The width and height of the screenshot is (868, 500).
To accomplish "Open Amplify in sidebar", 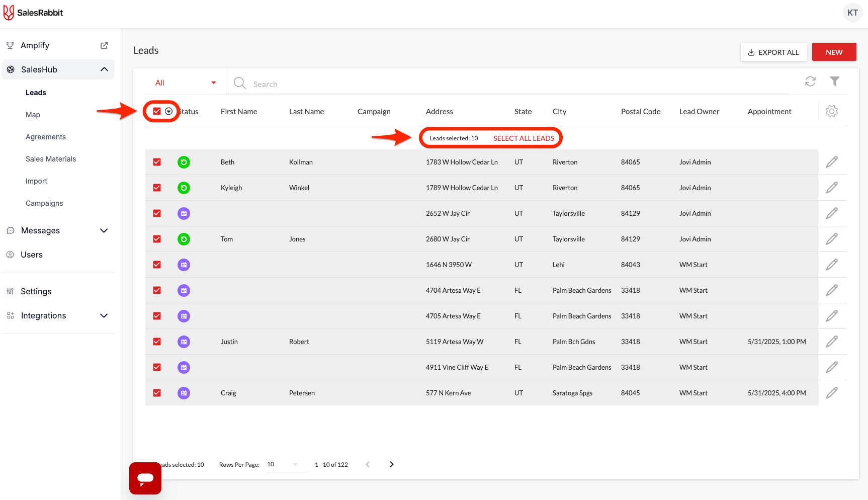I will (35, 45).
